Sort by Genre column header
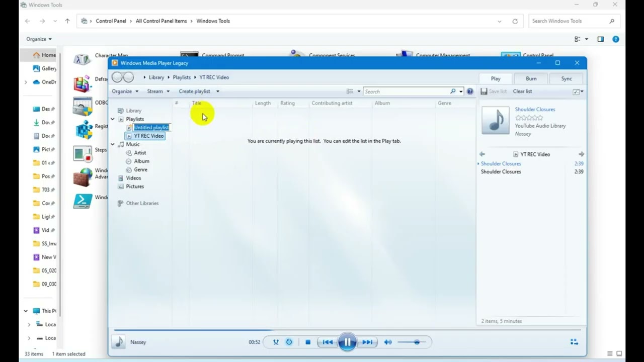644x362 pixels. [444, 103]
